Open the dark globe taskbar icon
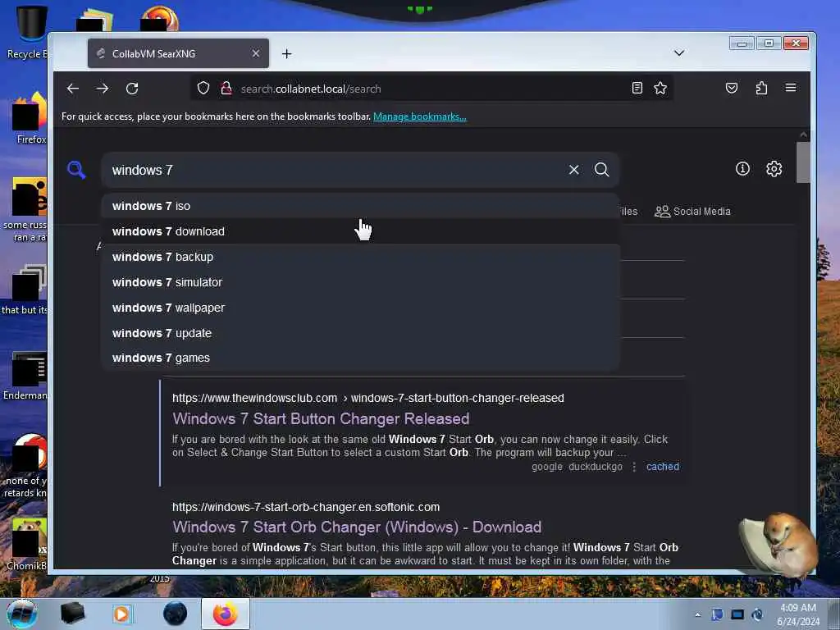This screenshot has width=840, height=630. tap(175, 614)
